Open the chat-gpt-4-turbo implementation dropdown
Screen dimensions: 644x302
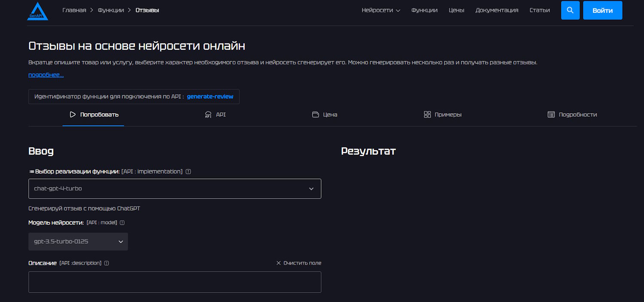tap(175, 189)
